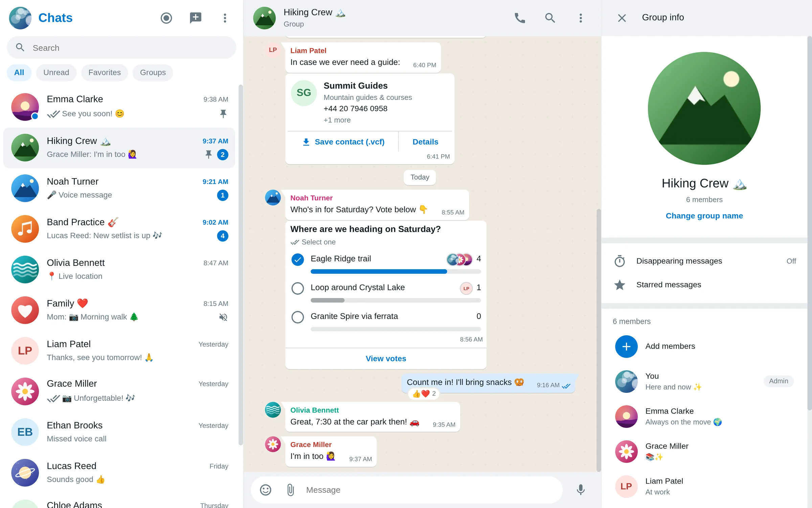
Task: Open the emoji picker
Action: [x=266, y=490]
